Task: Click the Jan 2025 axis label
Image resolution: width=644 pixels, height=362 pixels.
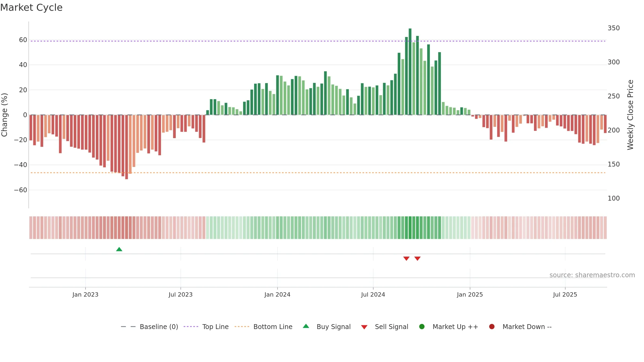Action: [x=470, y=295]
